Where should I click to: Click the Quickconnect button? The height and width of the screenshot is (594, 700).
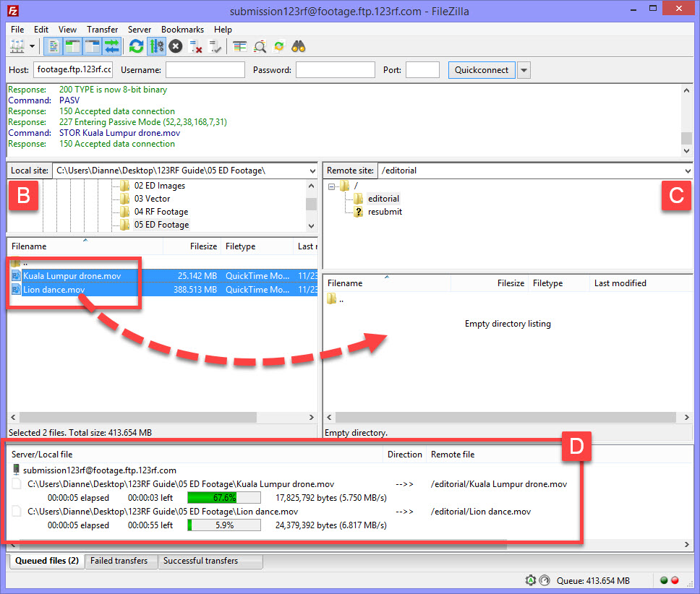click(x=482, y=70)
